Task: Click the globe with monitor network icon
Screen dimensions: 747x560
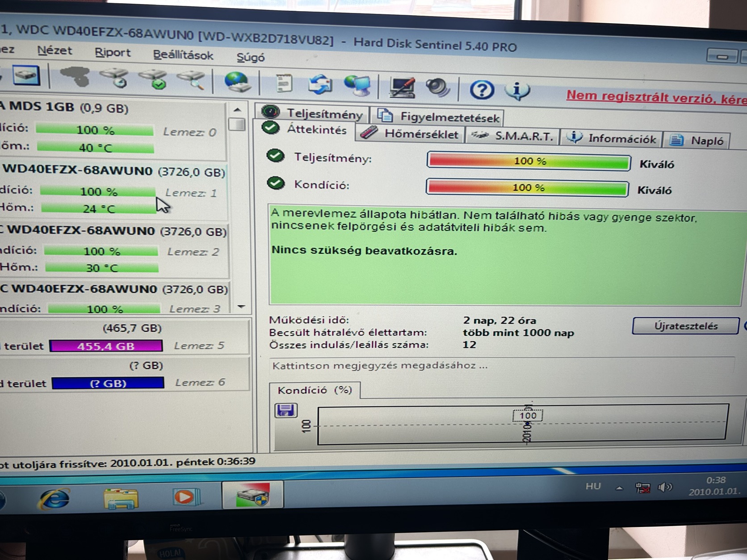Action: coord(358,85)
